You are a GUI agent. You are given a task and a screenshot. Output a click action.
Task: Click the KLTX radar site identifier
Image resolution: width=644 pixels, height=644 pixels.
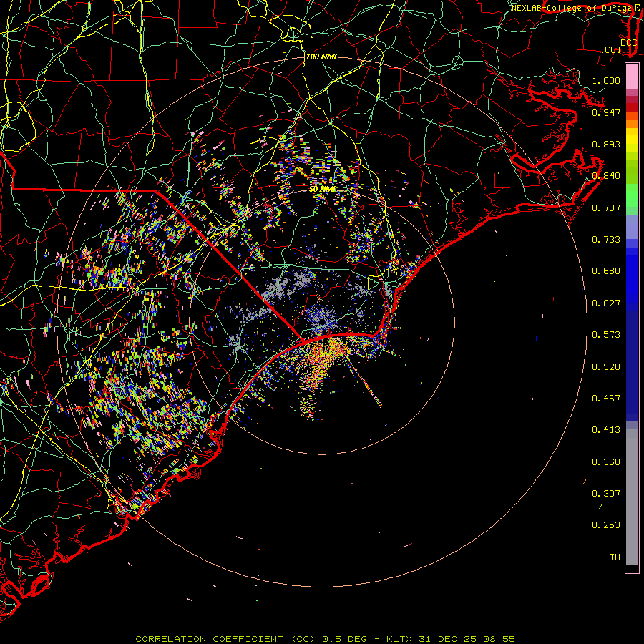pos(401,639)
